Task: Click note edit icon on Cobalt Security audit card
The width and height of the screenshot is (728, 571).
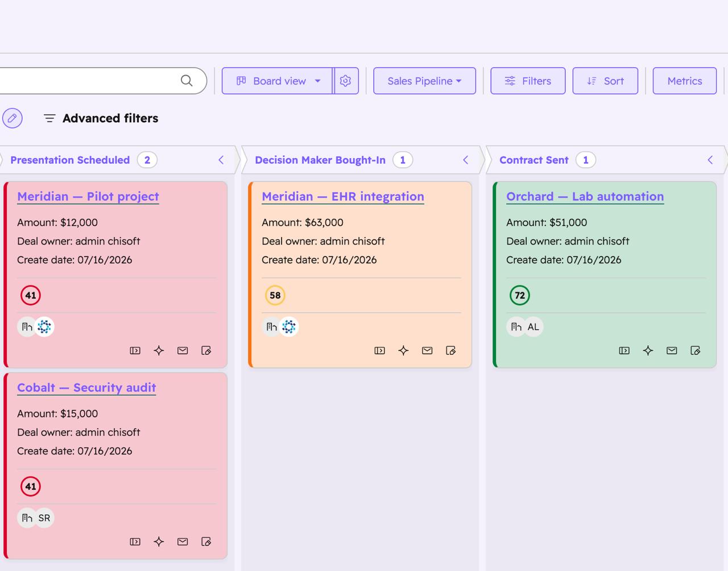Action: (x=206, y=541)
